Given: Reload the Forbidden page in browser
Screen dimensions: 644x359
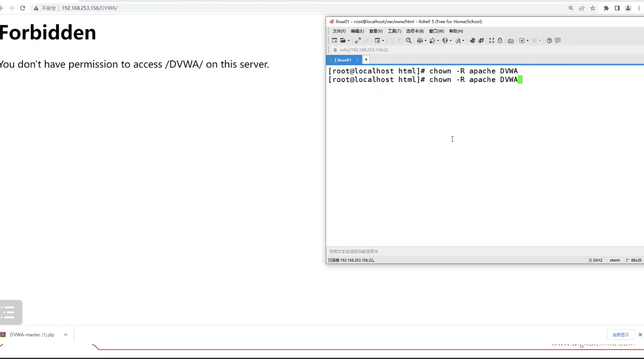Looking at the screenshot, I should pyautogui.click(x=22, y=8).
